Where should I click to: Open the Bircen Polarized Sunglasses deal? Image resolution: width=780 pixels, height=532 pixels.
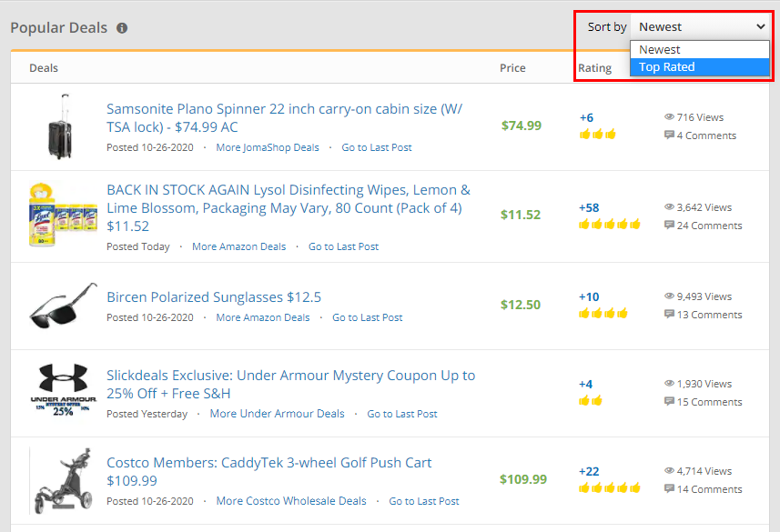pos(214,296)
